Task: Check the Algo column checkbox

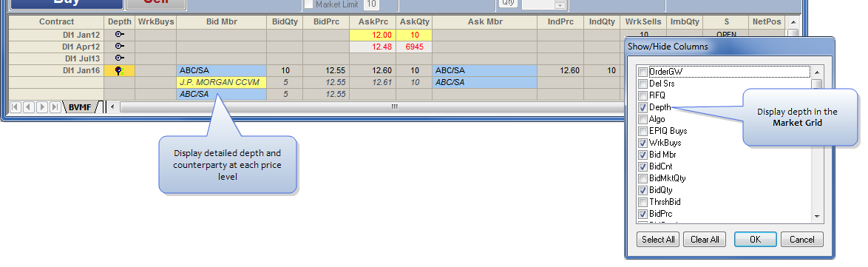Action: [x=642, y=119]
